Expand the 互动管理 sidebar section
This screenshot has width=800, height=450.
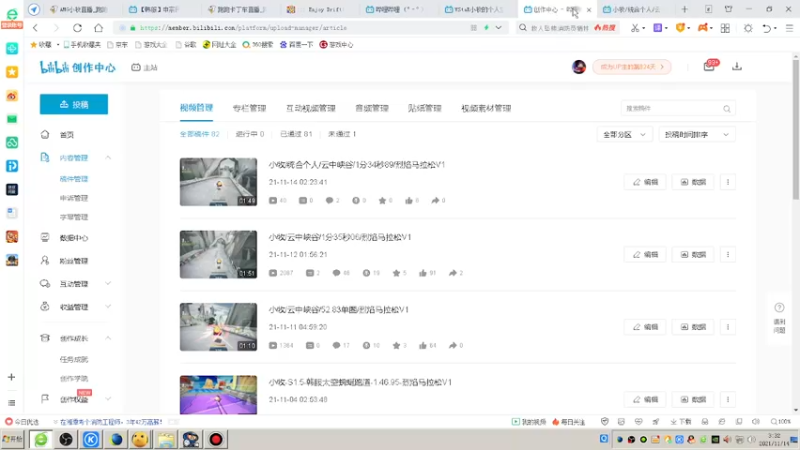108,284
